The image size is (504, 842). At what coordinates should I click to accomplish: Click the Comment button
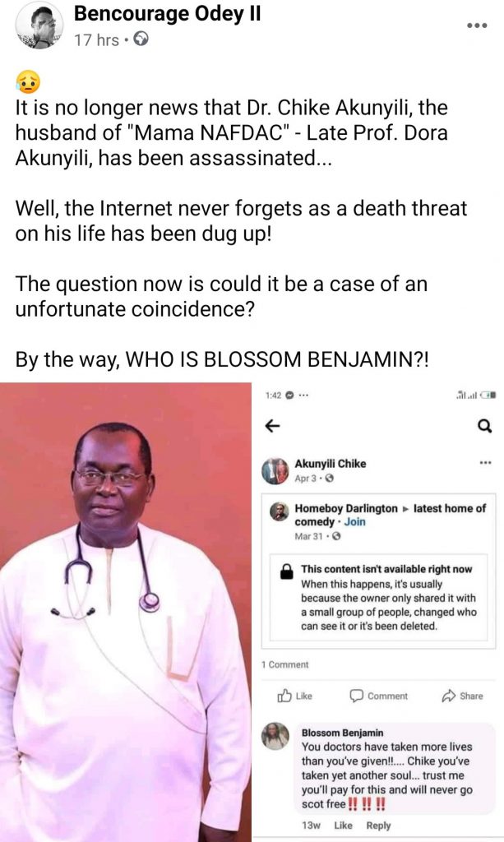pyautogui.click(x=378, y=696)
